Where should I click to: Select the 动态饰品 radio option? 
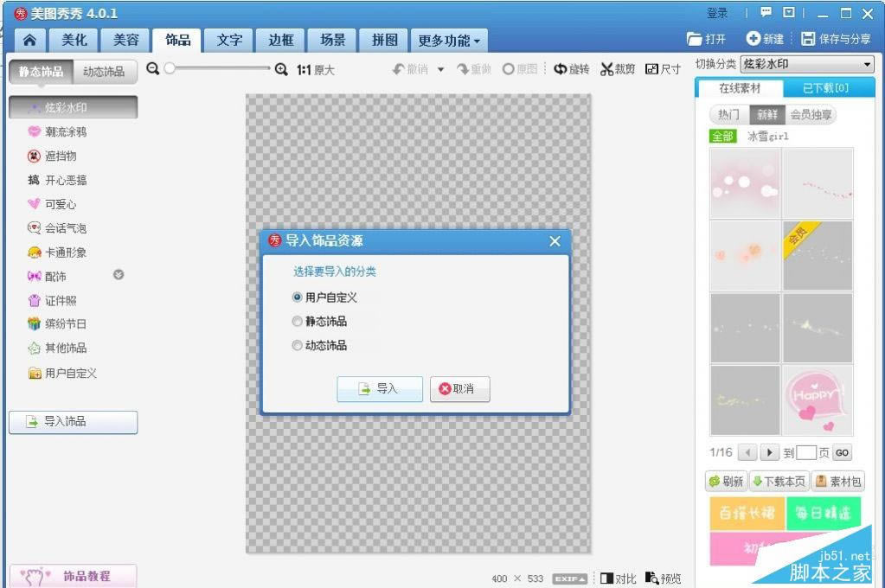click(298, 346)
